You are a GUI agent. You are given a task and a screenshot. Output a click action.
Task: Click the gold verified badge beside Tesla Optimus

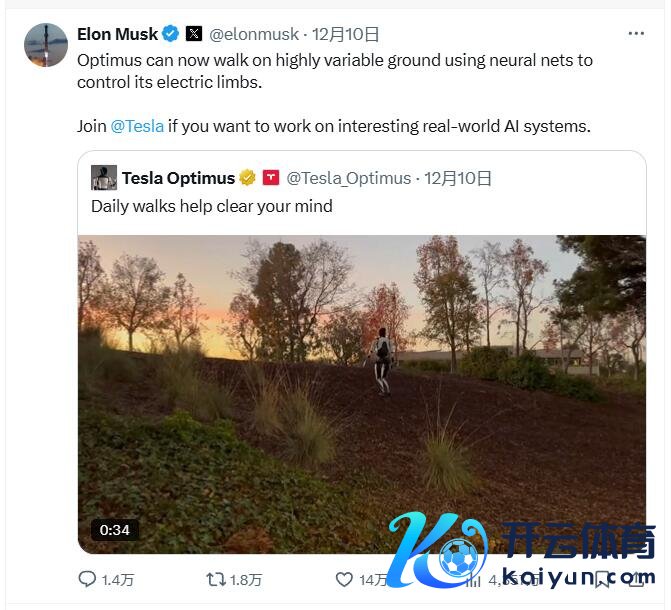[247, 178]
